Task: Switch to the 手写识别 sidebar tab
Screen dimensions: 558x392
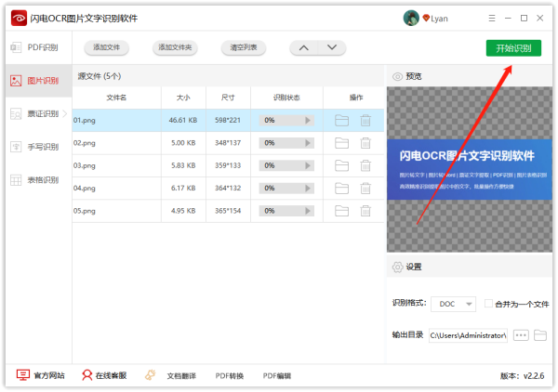Action: coord(35,147)
